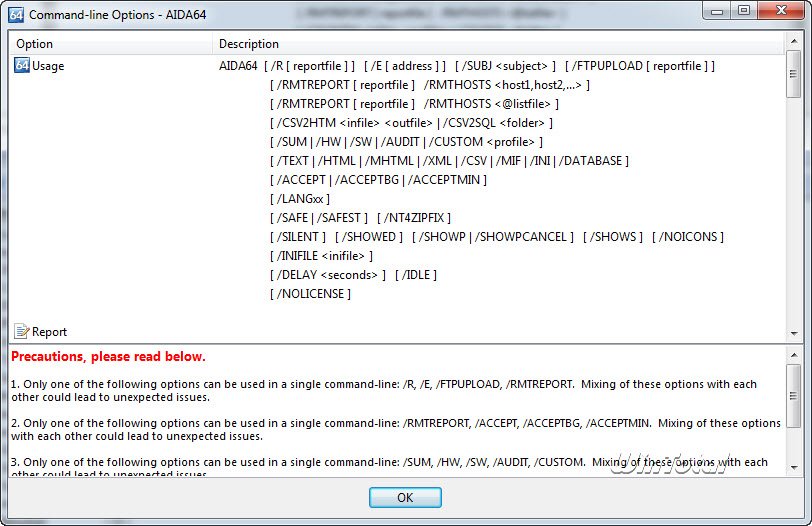Click the [ /LANGxx ] line
Image resolution: width=812 pixels, height=526 pixels.
coord(299,199)
